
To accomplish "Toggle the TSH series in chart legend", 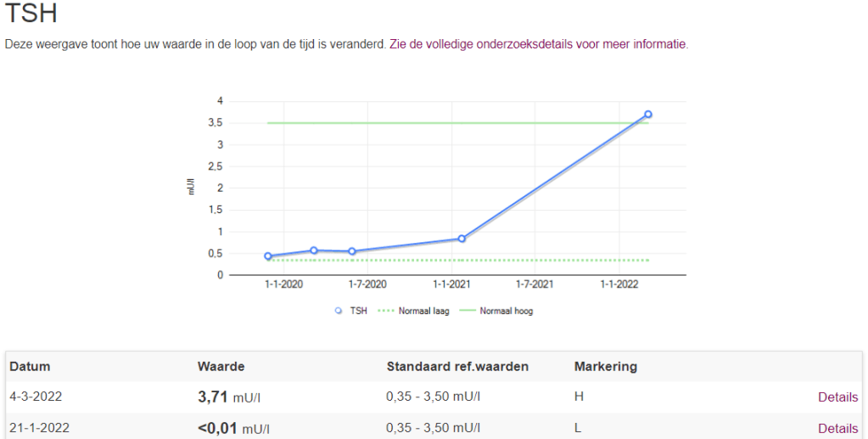I will point(351,311).
